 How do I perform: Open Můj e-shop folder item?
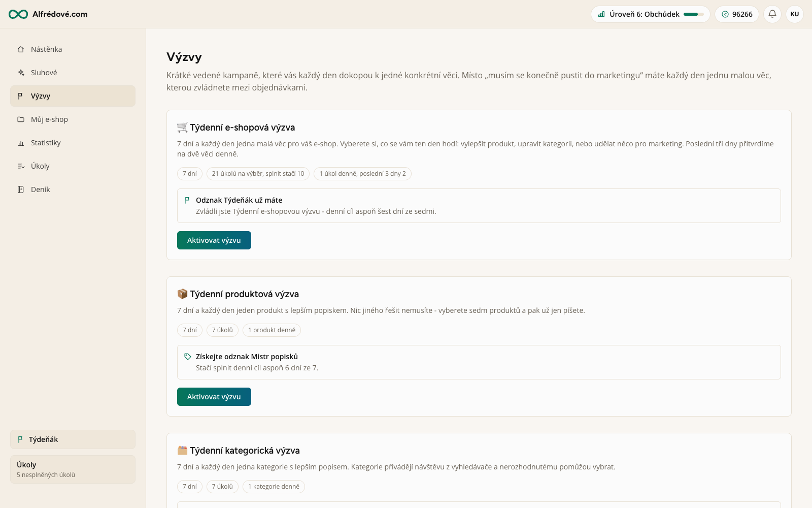tap(73, 119)
